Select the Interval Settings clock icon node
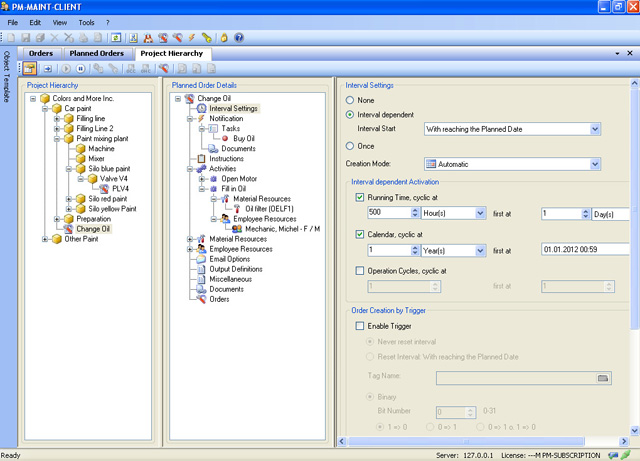640x461 pixels. click(201, 109)
